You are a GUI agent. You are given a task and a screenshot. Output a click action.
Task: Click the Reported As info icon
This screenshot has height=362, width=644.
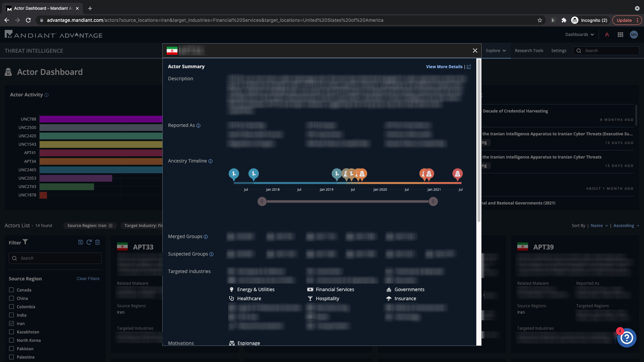point(198,126)
